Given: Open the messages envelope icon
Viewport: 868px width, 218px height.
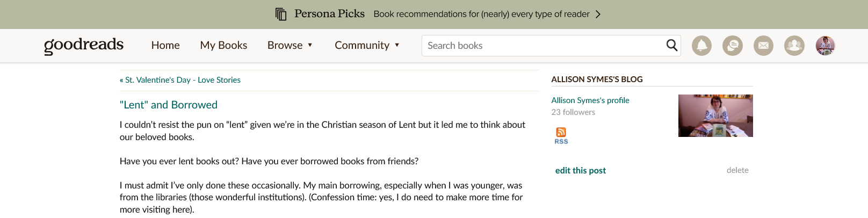Looking at the screenshot, I should 763,46.
